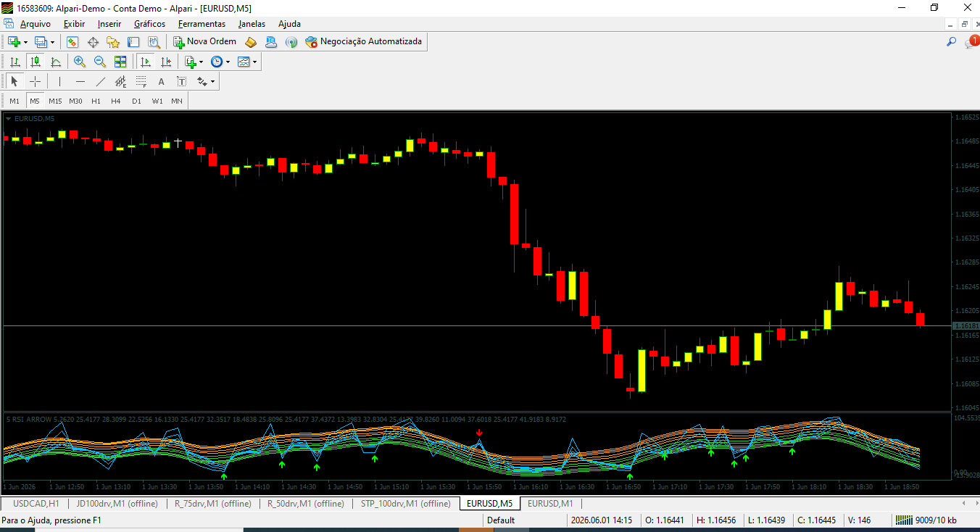Open the Data Window crosshair-target icon
Viewport: 980px width, 532px height.
[93, 42]
